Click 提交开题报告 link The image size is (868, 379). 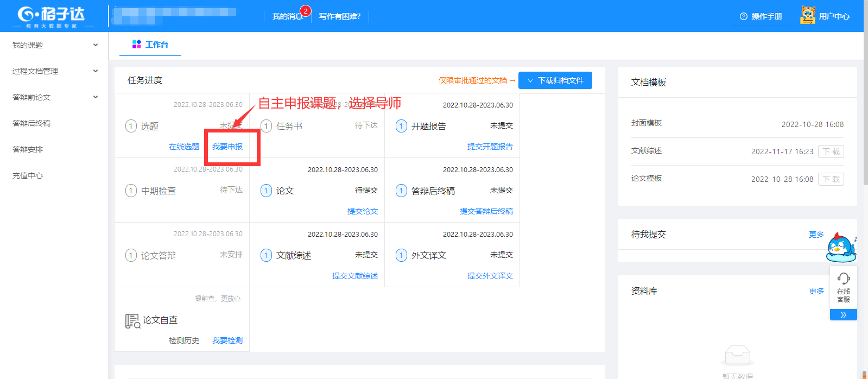coord(490,147)
